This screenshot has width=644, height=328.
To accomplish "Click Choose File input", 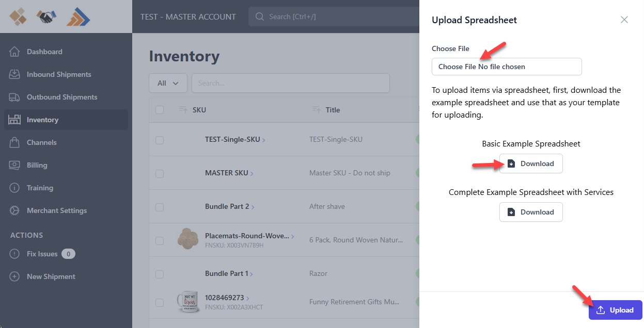I will 507,67.
